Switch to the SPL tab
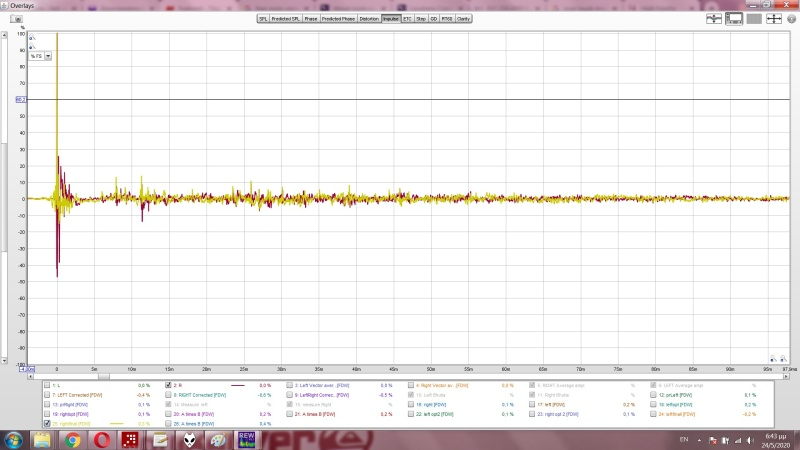The image size is (800, 450). pyautogui.click(x=264, y=18)
